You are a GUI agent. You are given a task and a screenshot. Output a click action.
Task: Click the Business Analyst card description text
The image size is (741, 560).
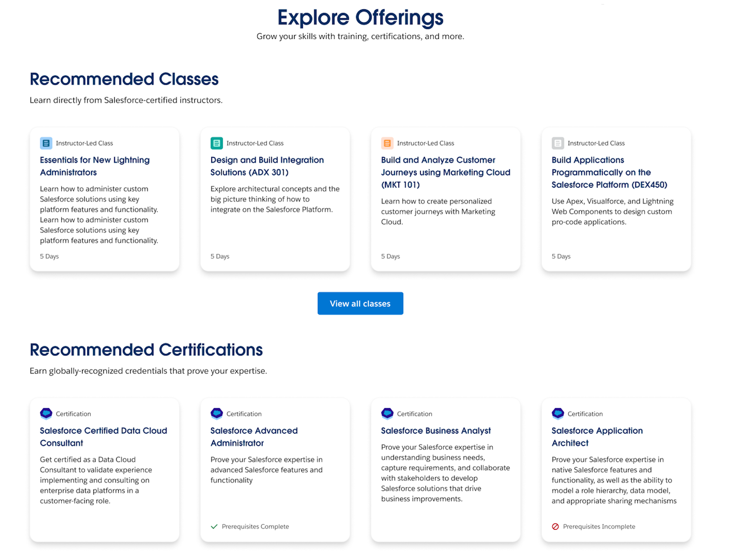click(445, 473)
